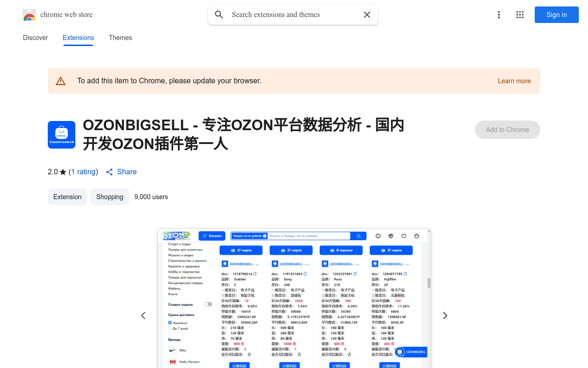Viewport: 588px width, 368px height.
Task: Open the Google apps grid
Action: 520,15
